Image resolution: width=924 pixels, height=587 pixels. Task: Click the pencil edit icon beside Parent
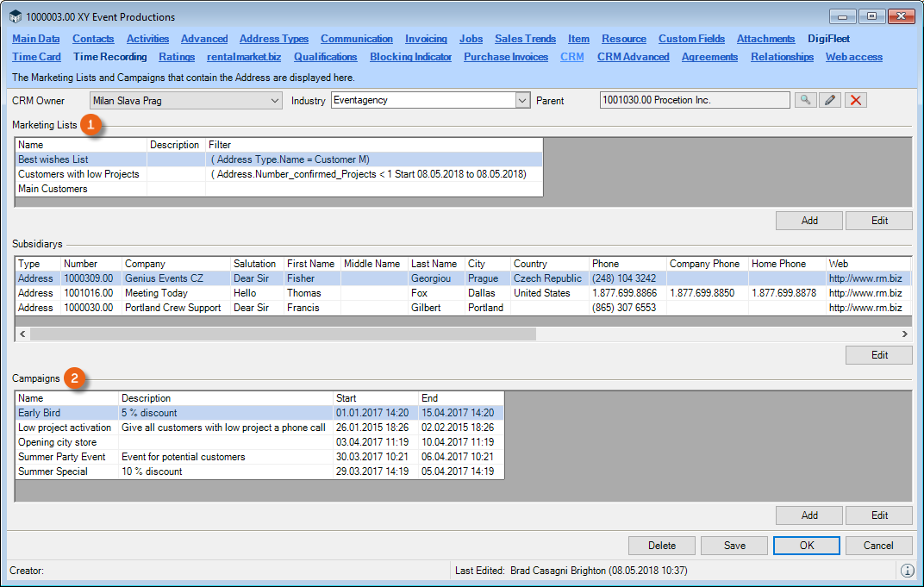click(829, 101)
